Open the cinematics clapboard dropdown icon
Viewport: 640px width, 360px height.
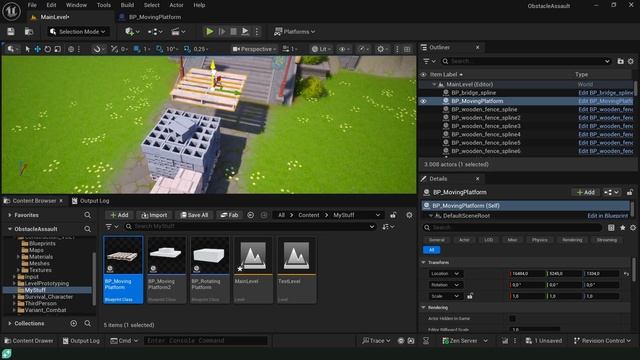click(x=178, y=31)
